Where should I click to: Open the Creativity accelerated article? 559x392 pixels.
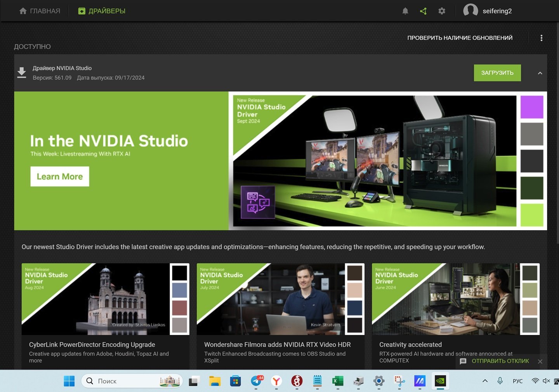(410, 345)
